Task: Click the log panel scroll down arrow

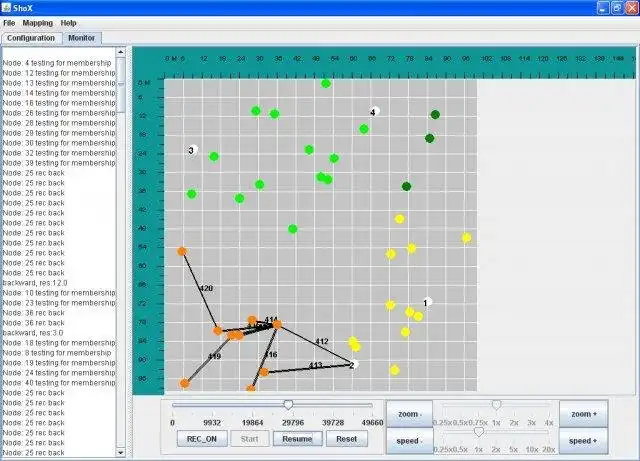Action: click(120, 452)
